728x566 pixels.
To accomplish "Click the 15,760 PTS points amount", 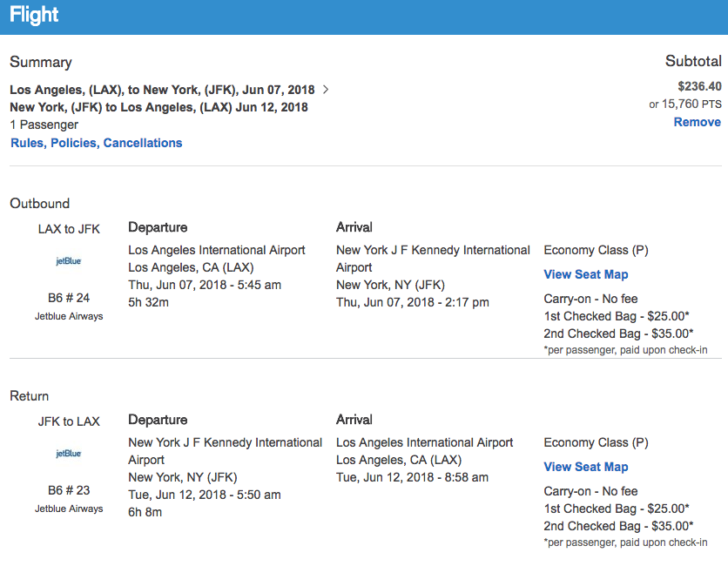I will pos(692,104).
